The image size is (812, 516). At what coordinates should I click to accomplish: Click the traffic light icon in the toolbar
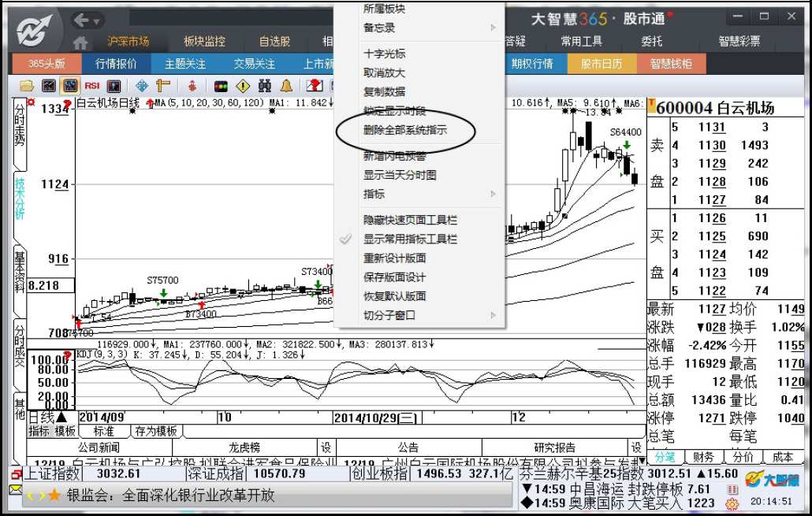coord(221,85)
